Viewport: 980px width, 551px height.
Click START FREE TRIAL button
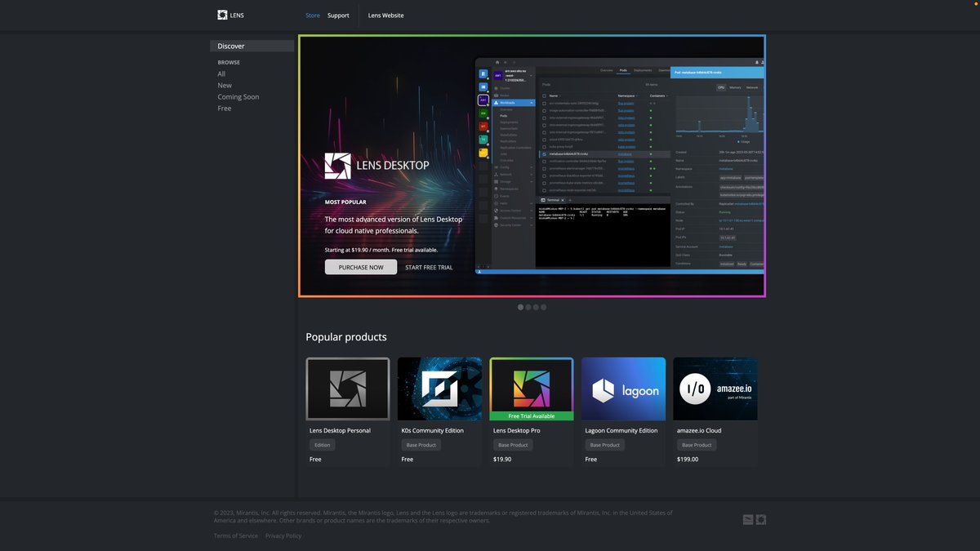429,267
